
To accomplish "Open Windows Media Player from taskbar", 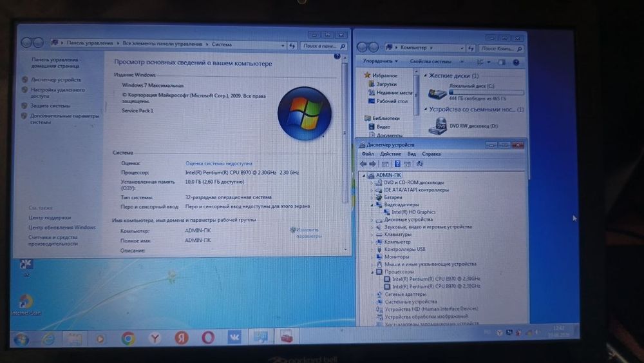I will (100, 338).
